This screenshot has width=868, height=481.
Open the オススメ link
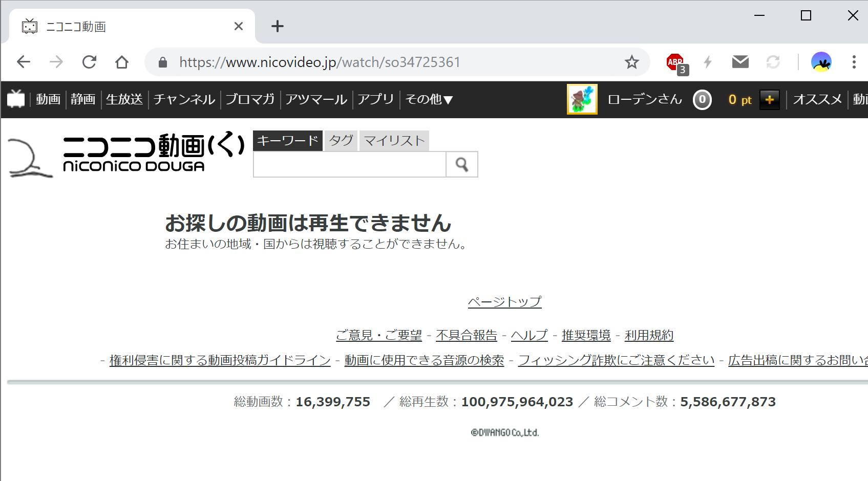(x=818, y=99)
